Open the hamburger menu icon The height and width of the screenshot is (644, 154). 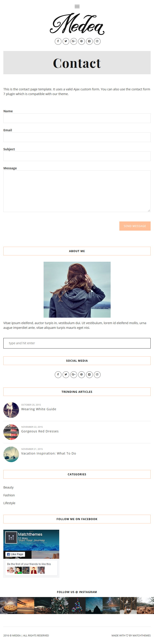click(77, 6)
